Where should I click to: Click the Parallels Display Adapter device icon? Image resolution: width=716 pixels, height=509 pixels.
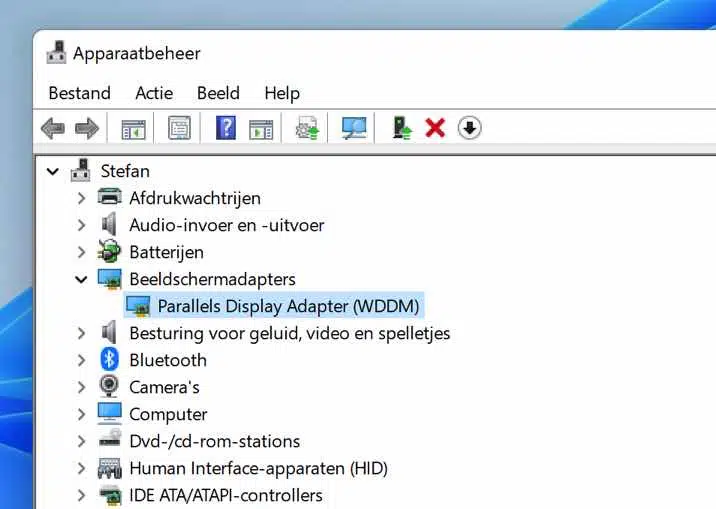click(138, 306)
